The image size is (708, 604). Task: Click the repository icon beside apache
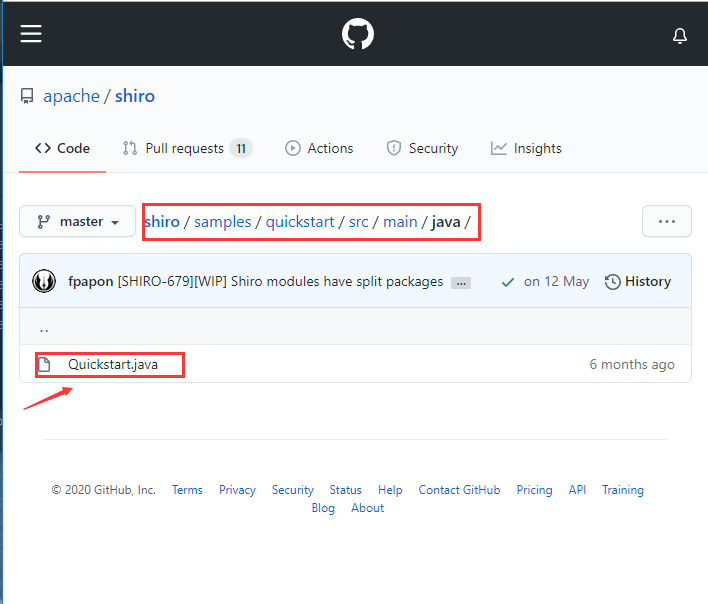(27, 96)
